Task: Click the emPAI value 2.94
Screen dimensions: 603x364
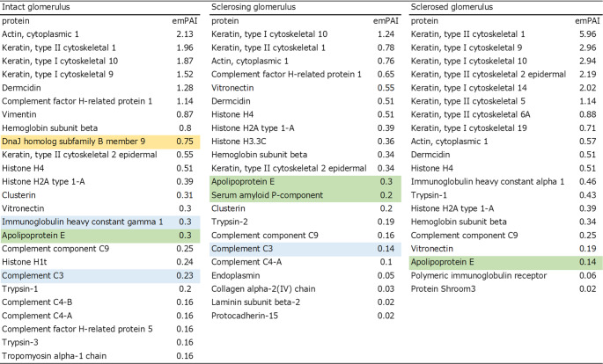Action: [588, 61]
